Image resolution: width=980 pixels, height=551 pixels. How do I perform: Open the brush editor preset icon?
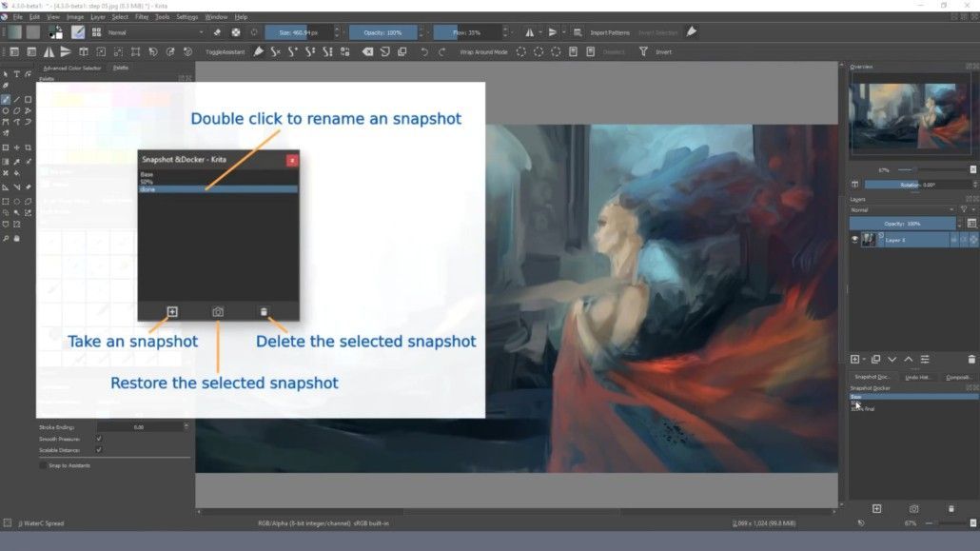coord(78,32)
